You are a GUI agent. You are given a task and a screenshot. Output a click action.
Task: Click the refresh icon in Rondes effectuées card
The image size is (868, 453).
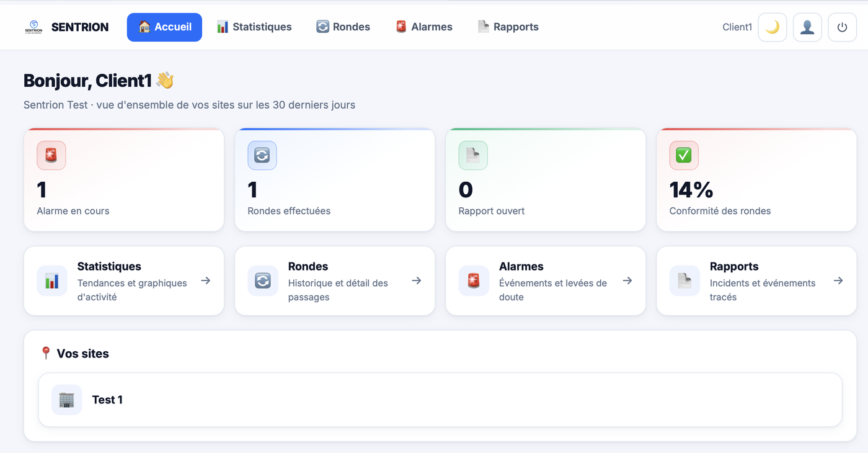[x=262, y=155]
